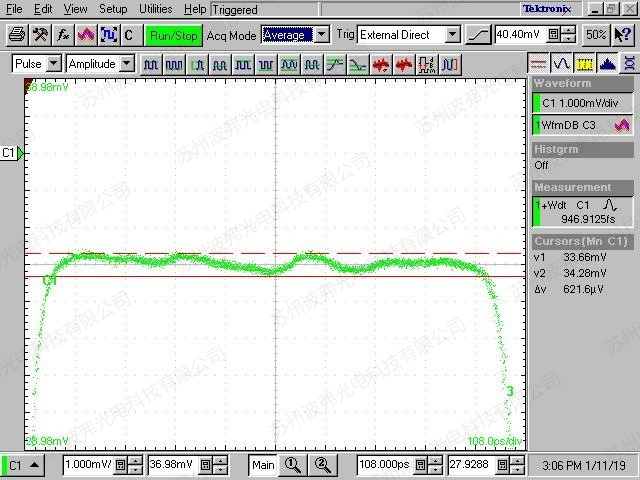Click the zoom out magnifier icon

click(x=322, y=465)
